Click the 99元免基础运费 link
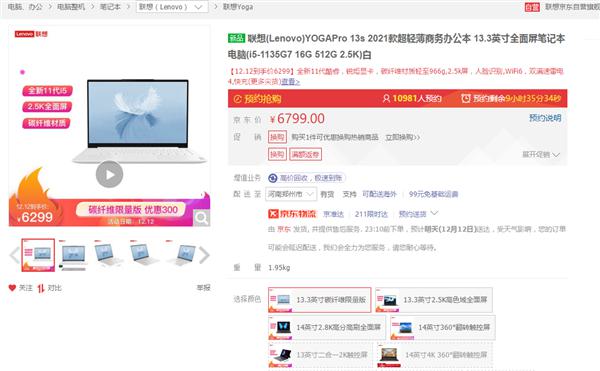 433,194
